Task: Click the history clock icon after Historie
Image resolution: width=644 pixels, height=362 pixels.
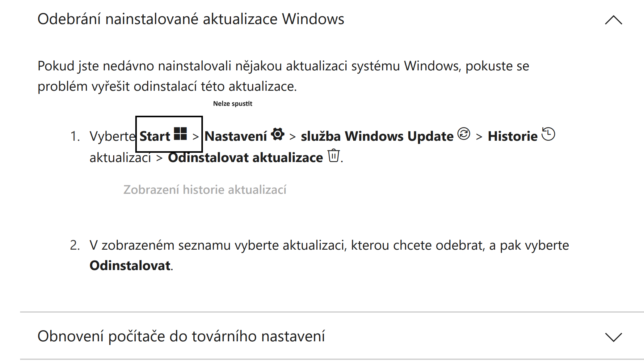Action: tap(549, 134)
